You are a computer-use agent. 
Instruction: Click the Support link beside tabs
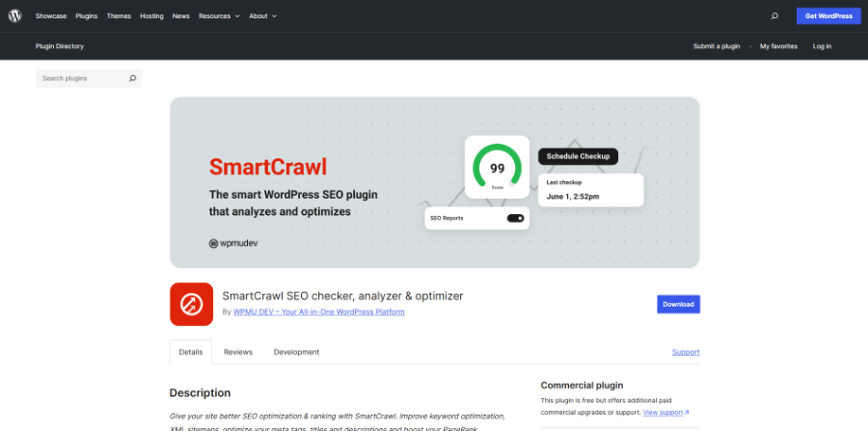686,352
